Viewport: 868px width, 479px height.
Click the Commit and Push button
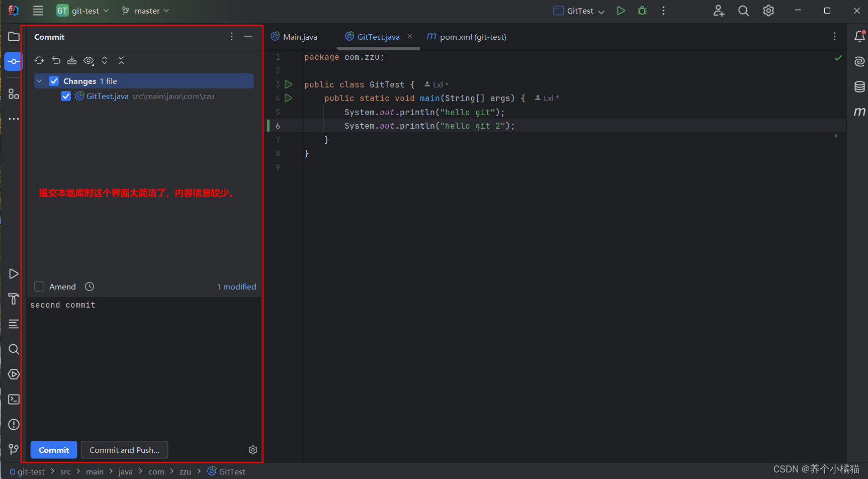(x=124, y=450)
